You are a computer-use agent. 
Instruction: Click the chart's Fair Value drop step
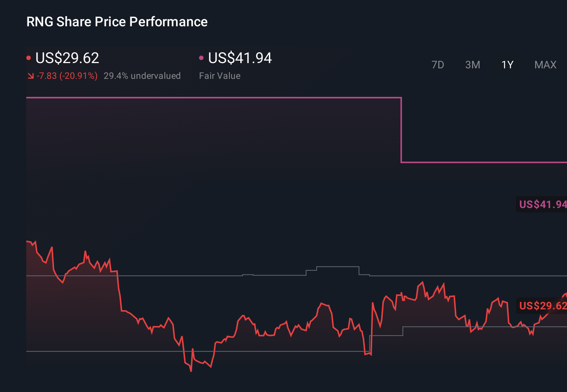[x=401, y=130]
